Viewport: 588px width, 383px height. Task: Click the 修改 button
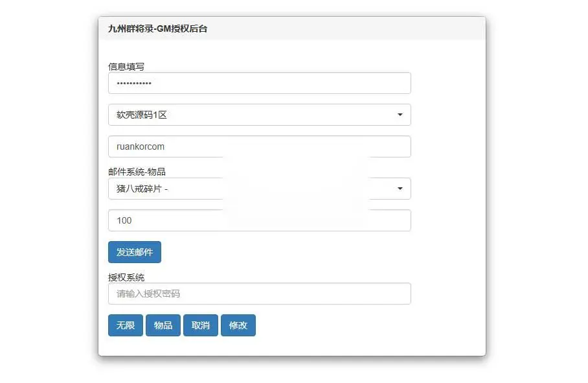pos(238,325)
